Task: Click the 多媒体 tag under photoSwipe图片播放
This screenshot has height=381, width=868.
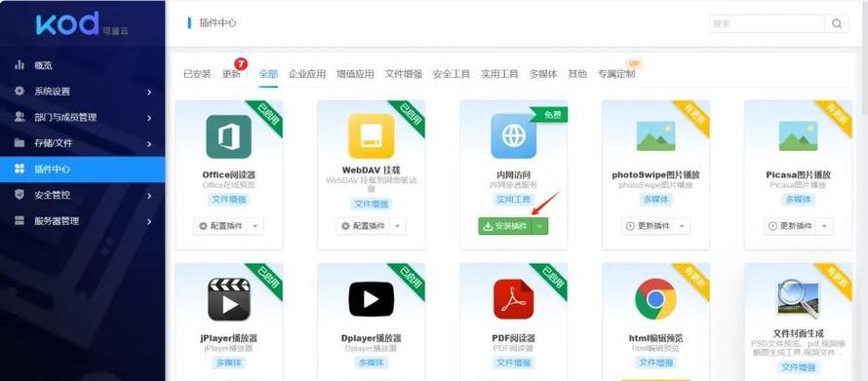Action: [655, 200]
